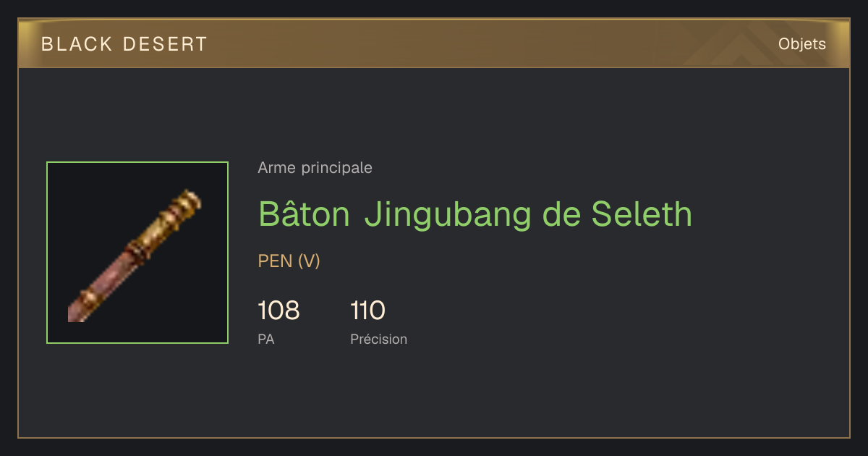This screenshot has width=868, height=456.
Task: Select the Arme principale category label
Action: pyautogui.click(x=315, y=168)
